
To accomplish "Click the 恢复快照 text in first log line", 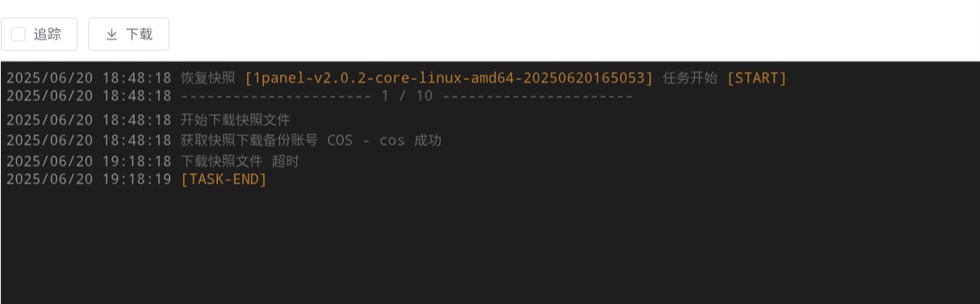I will [208, 78].
